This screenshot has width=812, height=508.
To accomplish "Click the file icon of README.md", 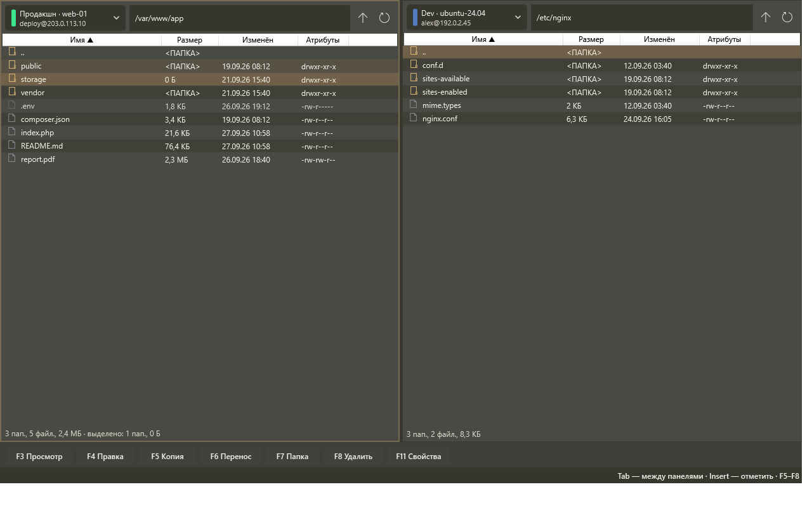I will point(12,145).
